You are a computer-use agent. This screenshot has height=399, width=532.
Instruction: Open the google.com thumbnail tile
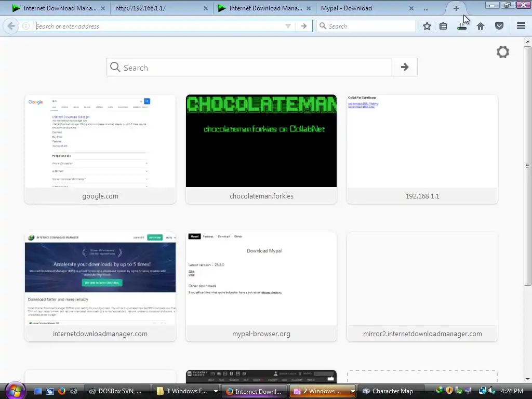coord(100,149)
